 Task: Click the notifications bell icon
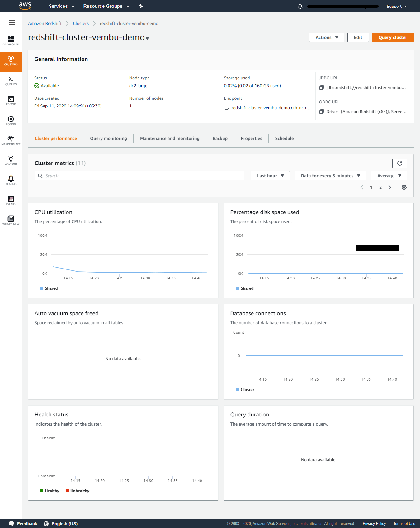300,6
